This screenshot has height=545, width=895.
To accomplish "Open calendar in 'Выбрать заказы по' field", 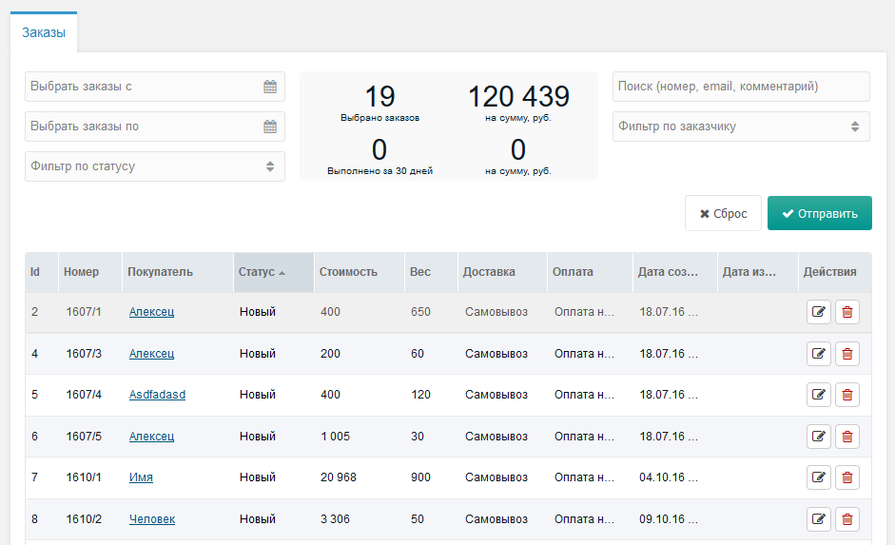I will coord(270,127).
